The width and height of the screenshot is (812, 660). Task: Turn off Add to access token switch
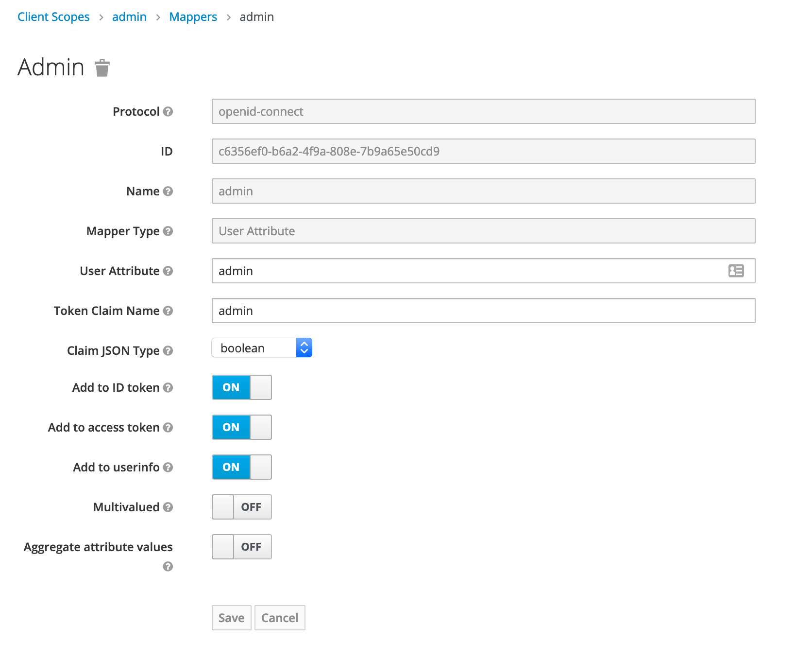pyautogui.click(x=242, y=427)
